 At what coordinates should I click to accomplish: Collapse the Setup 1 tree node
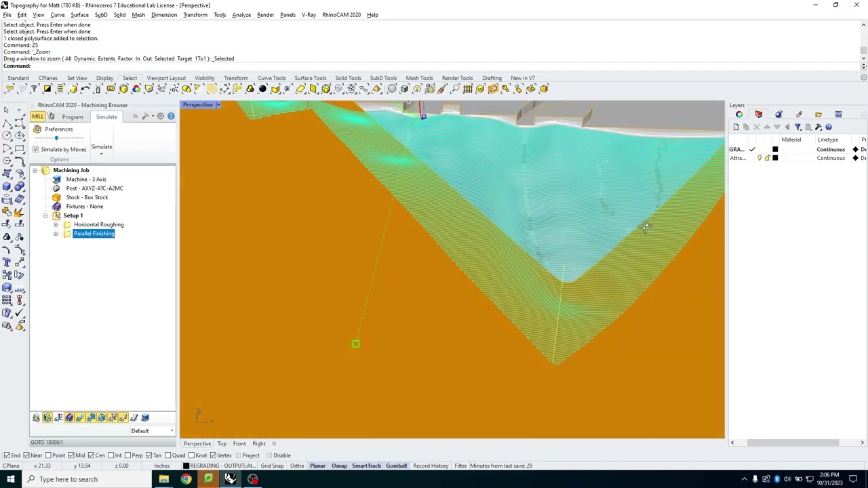[x=45, y=216]
